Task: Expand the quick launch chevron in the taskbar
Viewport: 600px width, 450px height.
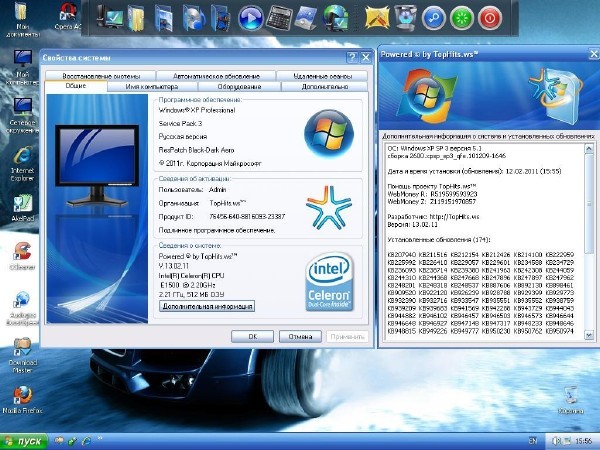Action: click(100, 438)
